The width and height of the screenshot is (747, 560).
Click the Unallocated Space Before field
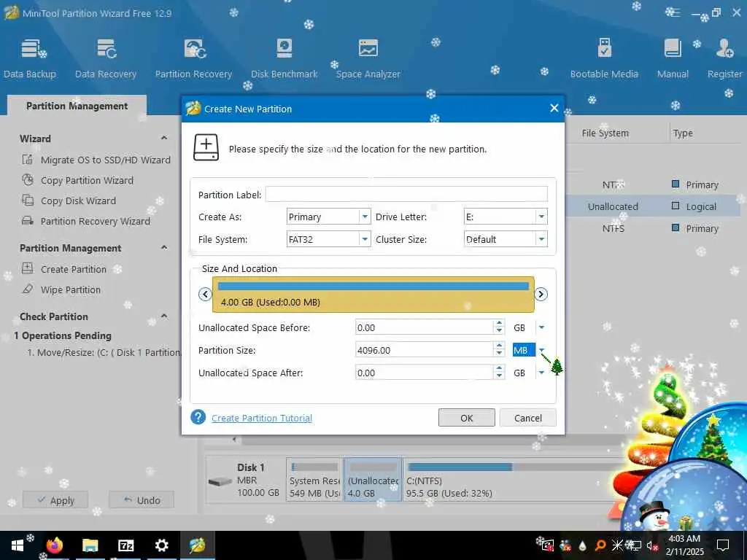click(x=424, y=327)
